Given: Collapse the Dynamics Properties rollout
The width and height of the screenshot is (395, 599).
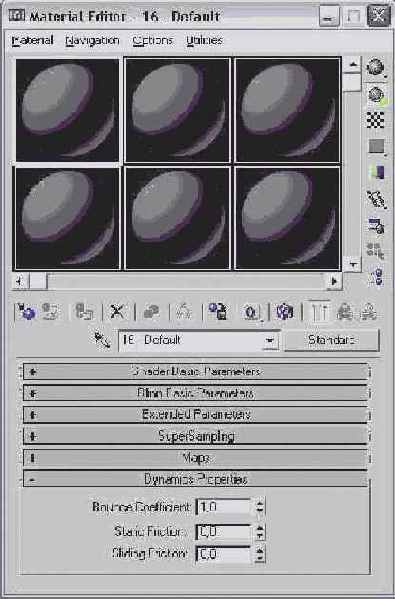Looking at the screenshot, I should point(195,479).
